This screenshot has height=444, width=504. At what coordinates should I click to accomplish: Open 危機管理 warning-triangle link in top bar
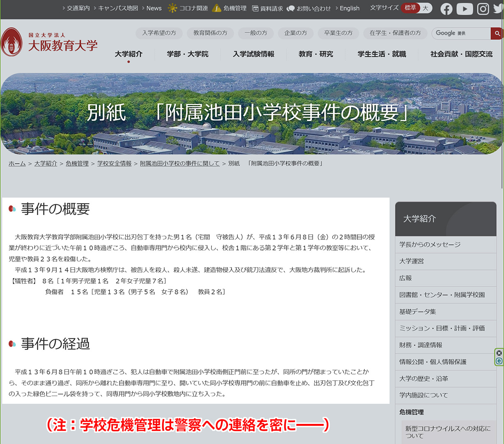point(230,8)
